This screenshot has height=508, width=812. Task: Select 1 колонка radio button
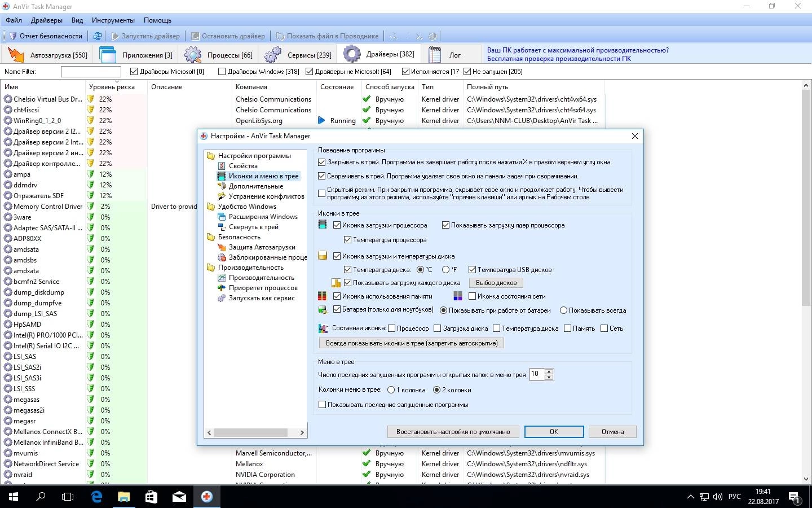(391, 390)
